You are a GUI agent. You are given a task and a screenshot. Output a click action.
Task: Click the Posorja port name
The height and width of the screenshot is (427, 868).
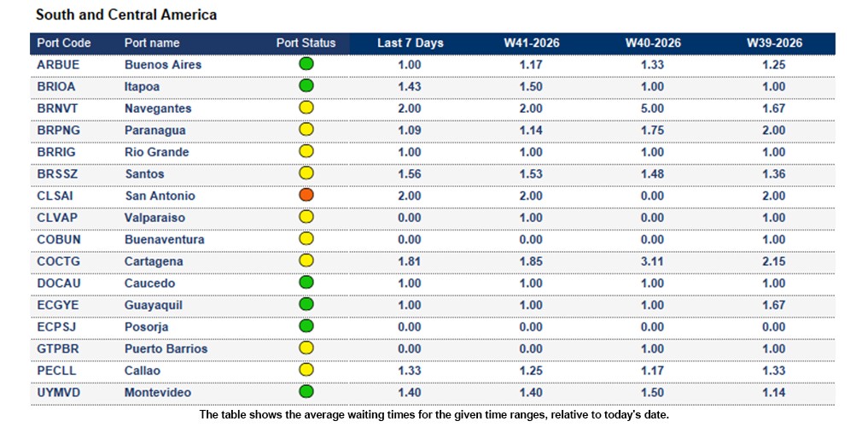point(146,328)
